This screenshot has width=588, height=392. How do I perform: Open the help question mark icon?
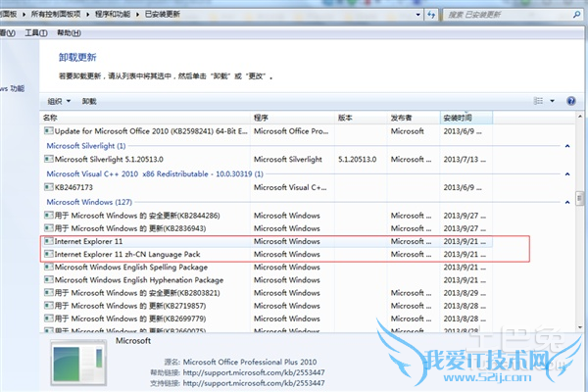tap(571, 101)
